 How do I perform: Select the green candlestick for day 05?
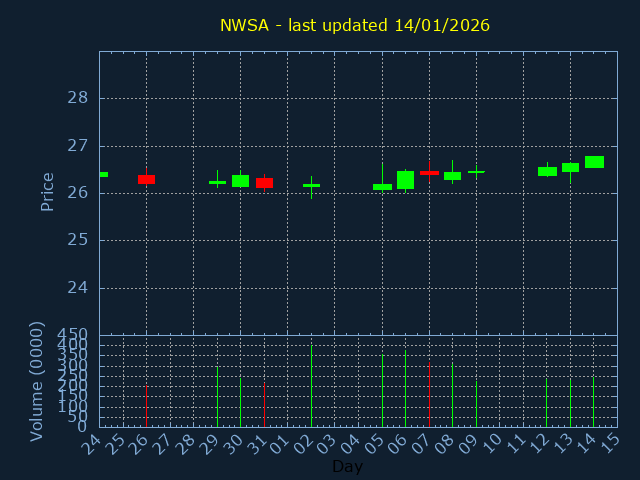[x=382, y=187]
